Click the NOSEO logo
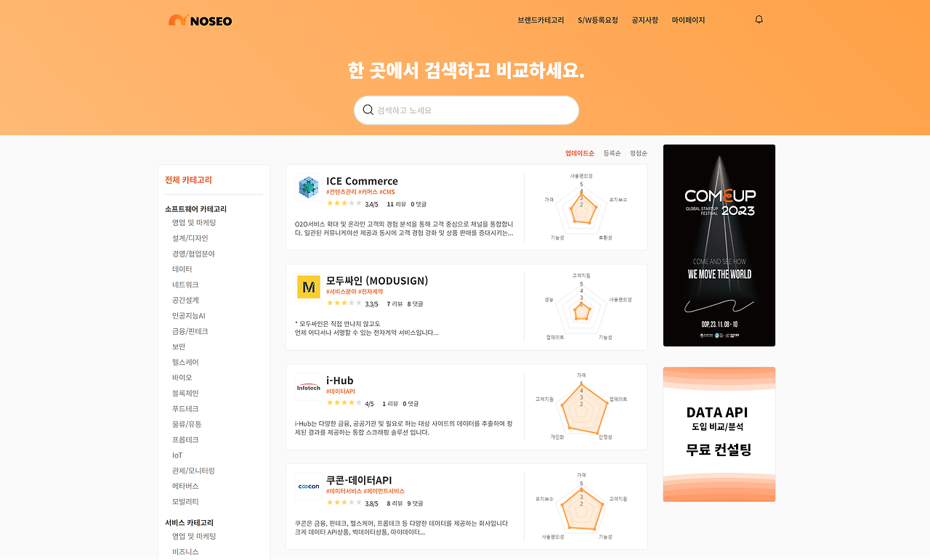The width and height of the screenshot is (930, 560). pos(200,20)
